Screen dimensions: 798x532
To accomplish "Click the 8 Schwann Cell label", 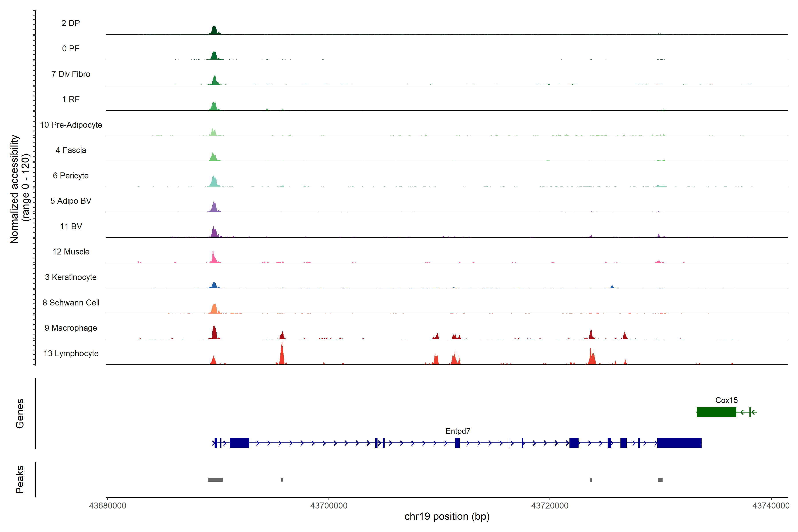I will (70, 302).
